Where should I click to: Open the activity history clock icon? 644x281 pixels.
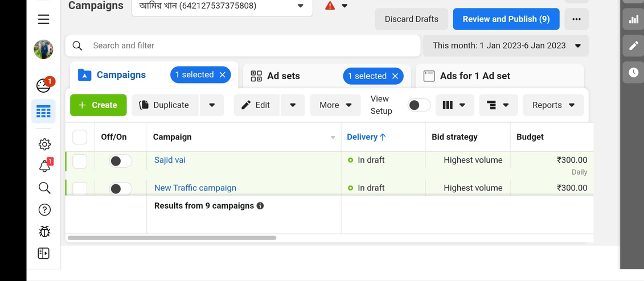click(x=633, y=72)
